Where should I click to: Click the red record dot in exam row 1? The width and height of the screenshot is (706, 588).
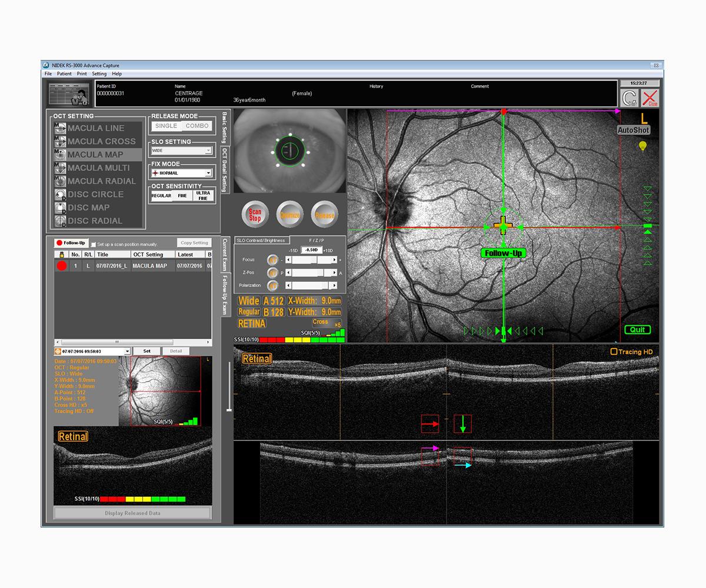(x=62, y=266)
